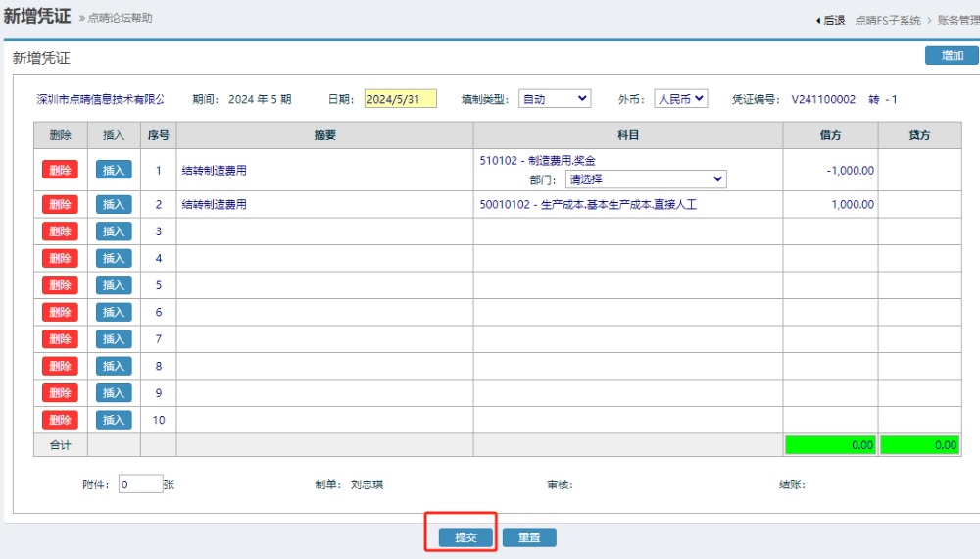Click the 增加 add button
The height and width of the screenshot is (559, 980).
952,56
